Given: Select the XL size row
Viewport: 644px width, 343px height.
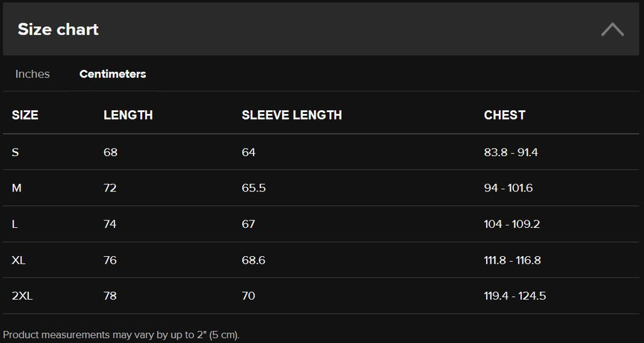Looking at the screenshot, I should [x=321, y=260].
